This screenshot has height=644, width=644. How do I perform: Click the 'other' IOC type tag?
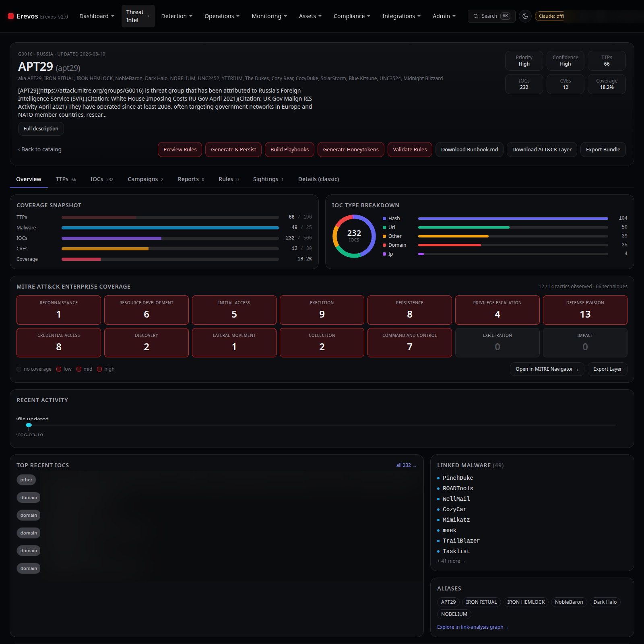pos(27,480)
